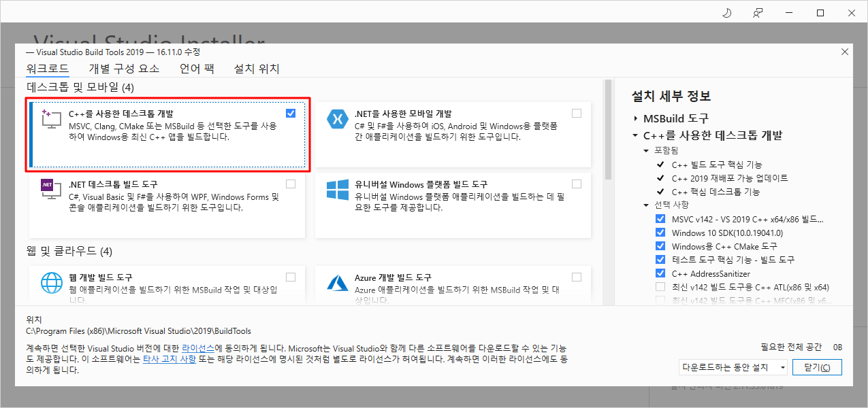The image size is (868, 408).
Task: Switch to the 워크로드 tab
Action: [48, 69]
